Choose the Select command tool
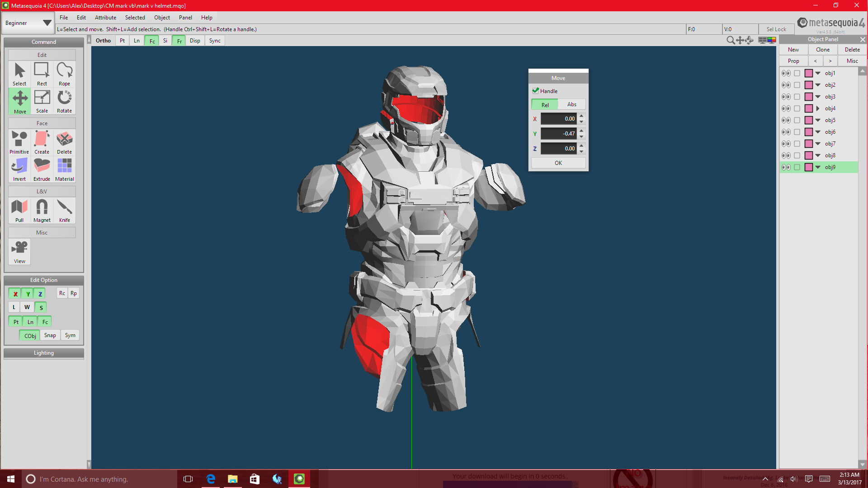The image size is (868, 488). (x=19, y=74)
